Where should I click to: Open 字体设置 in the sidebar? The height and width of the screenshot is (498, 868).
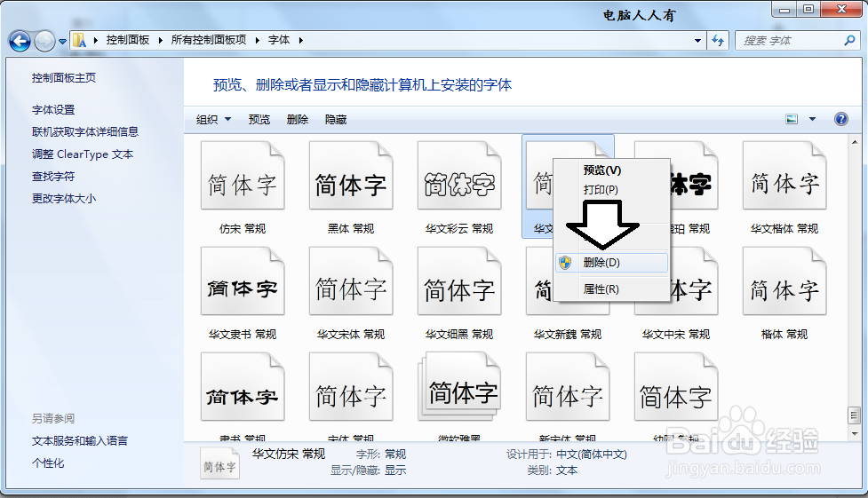pyautogui.click(x=53, y=110)
